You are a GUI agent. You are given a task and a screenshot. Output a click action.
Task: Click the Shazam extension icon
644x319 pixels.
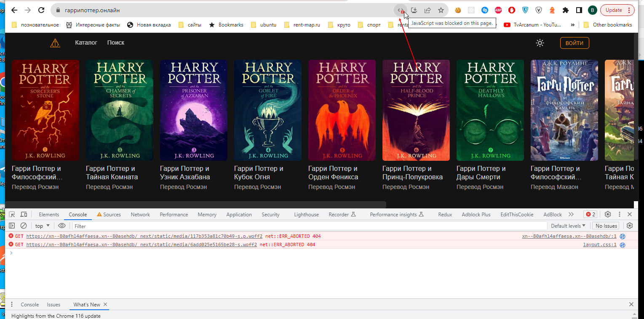(485, 10)
